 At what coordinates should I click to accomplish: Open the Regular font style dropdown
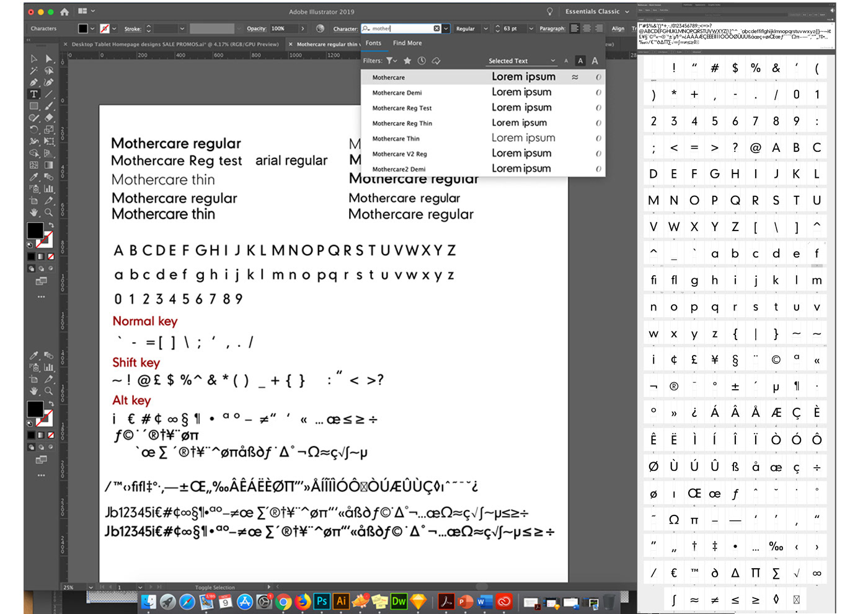coord(485,29)
